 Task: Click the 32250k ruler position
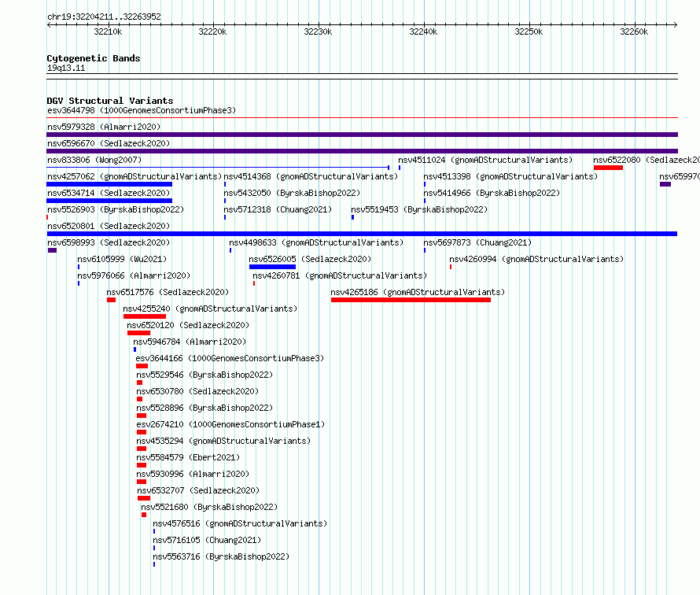(x=529, y=31)
